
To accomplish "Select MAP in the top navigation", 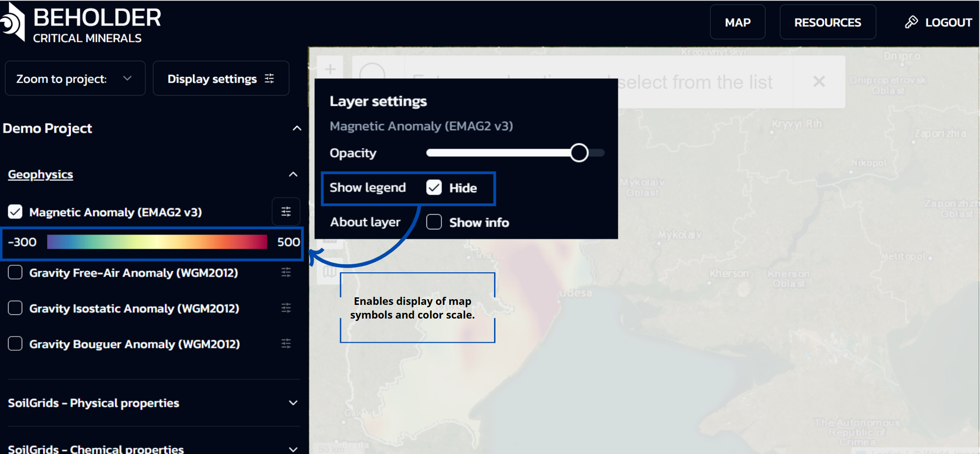I will click(737, 22).
